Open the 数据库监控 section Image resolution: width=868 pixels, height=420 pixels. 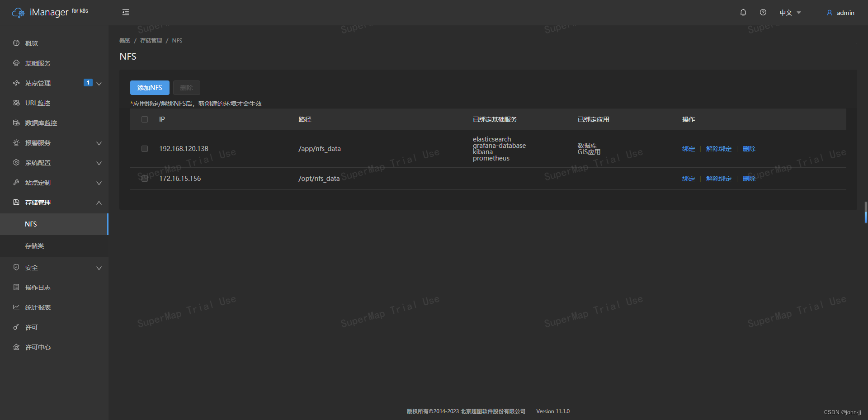[41, 123]
